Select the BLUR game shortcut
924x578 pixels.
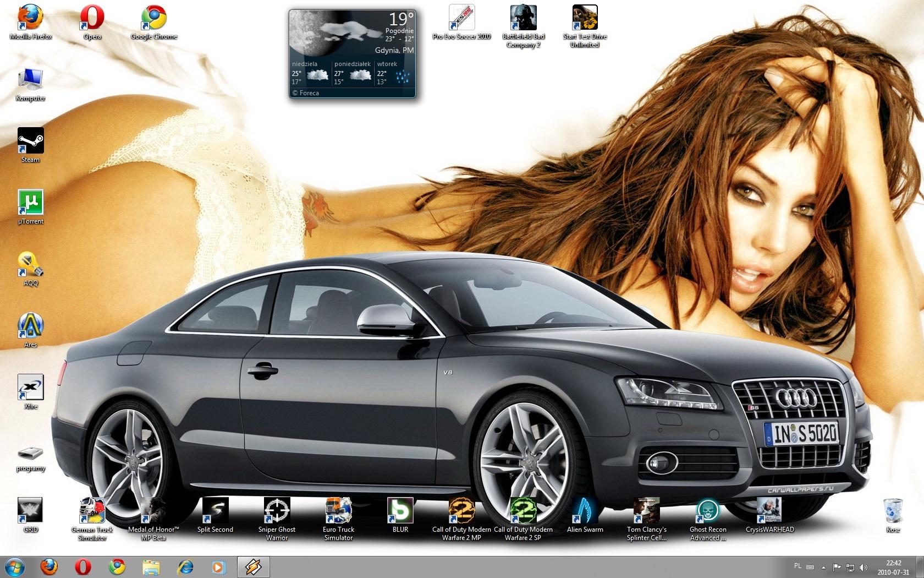tap(400, 516)
